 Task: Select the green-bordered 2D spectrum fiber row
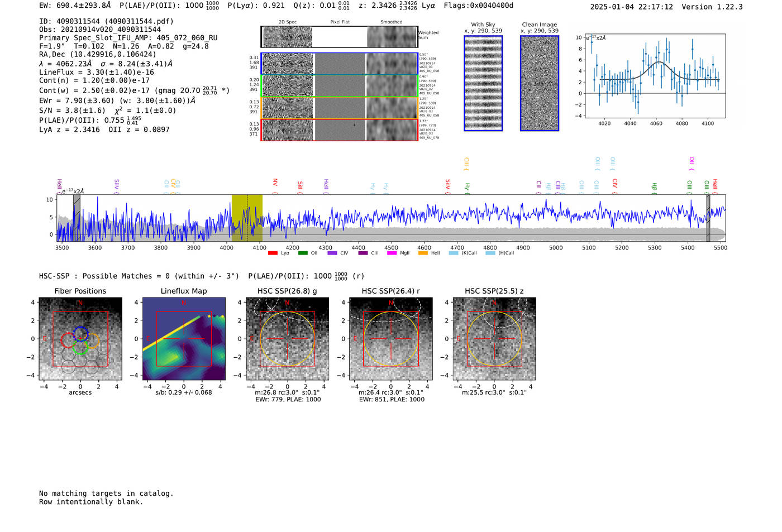pos(340,86)
